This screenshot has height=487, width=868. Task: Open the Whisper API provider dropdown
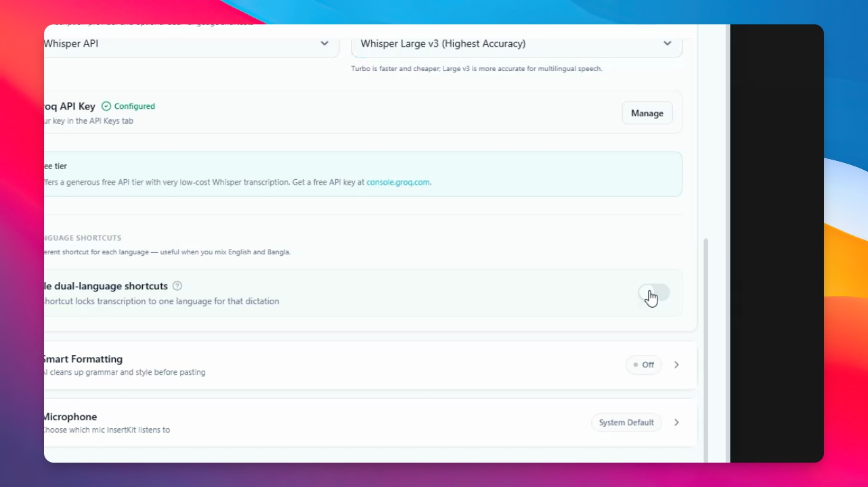coord(191,44)
